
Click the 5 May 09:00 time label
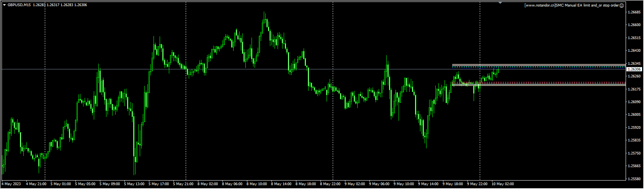[110, 184]
